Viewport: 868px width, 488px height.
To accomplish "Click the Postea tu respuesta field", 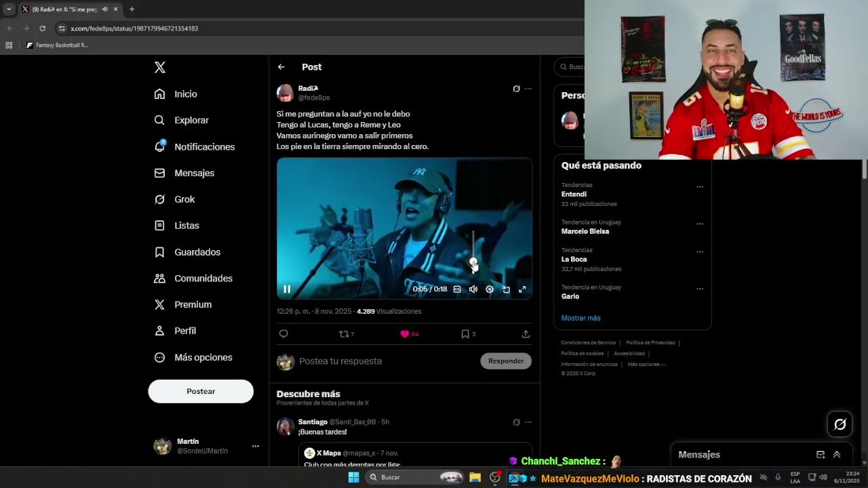I will coord(387,361).
